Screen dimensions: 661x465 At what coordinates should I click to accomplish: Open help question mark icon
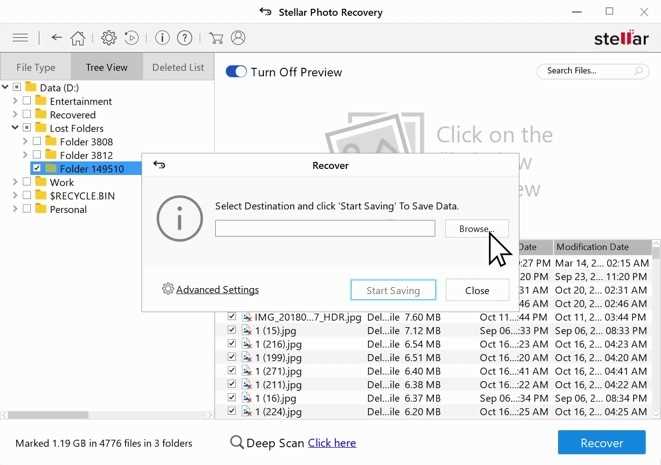pyautogui.click(x=185, y=38)
